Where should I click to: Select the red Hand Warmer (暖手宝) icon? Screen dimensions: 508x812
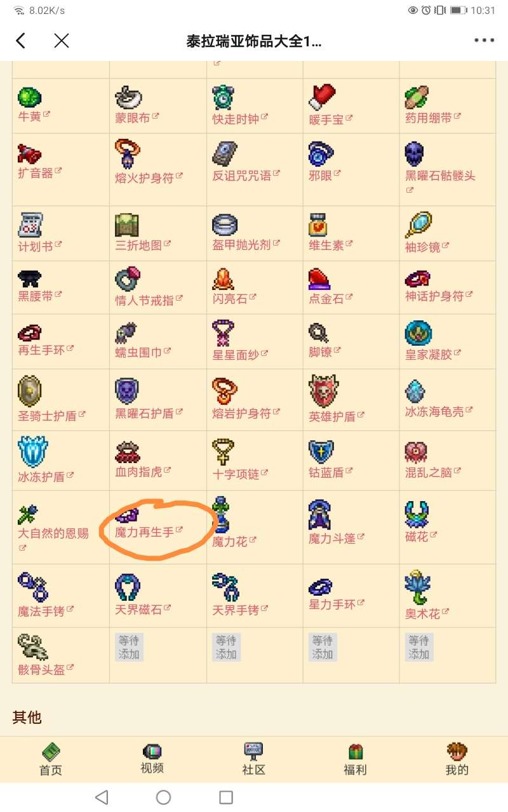coord(322,97)
